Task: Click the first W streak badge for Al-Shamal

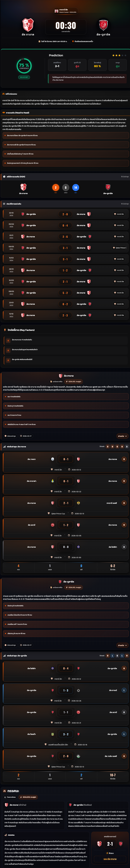Action: pyautogui.click(x=108, y=447)
